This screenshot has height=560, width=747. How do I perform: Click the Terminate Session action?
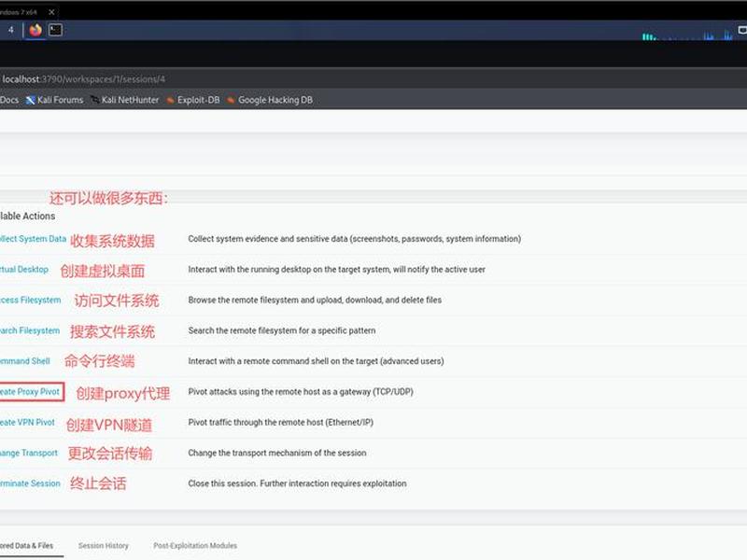(x=30, y=483)
